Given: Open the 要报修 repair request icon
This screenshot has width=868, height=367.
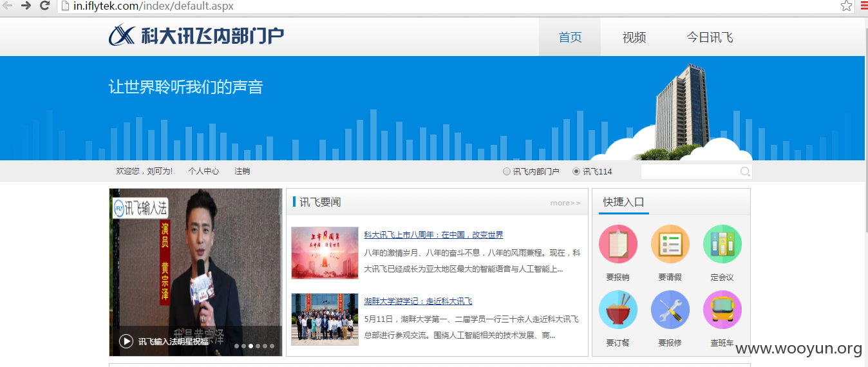Looking at the screenshot, I should (x=670, y=310).
